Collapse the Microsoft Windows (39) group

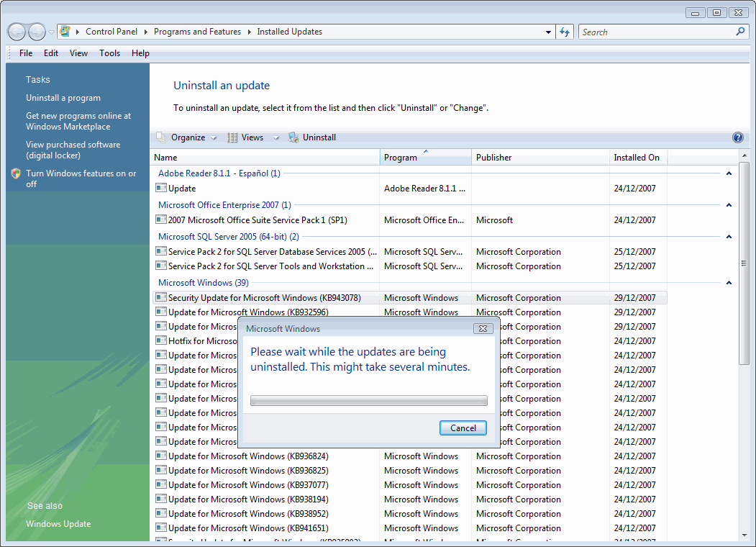coord(729,283)
